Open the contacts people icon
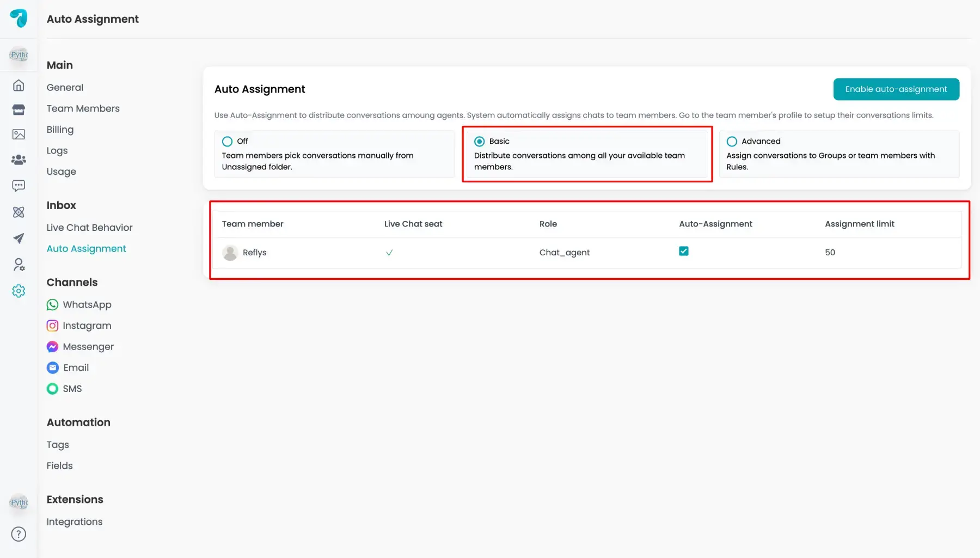 (19, 160)
